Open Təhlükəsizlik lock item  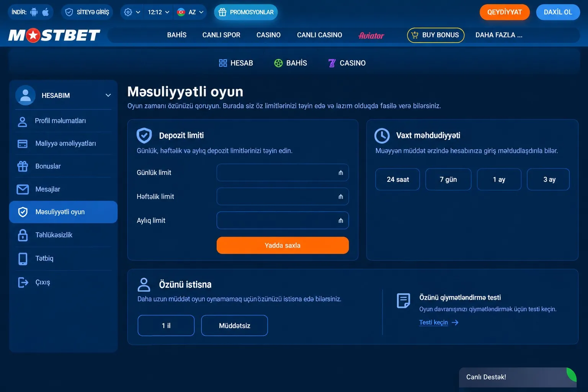pyautogui.click(x=64, y=235)
